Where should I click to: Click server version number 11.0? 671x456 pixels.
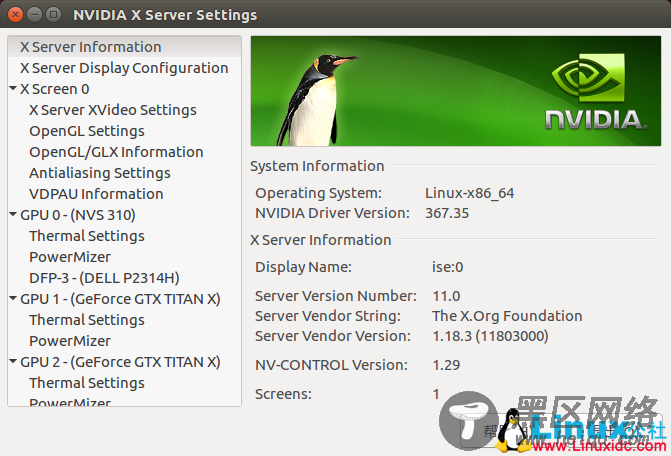(x=446, y=296)
